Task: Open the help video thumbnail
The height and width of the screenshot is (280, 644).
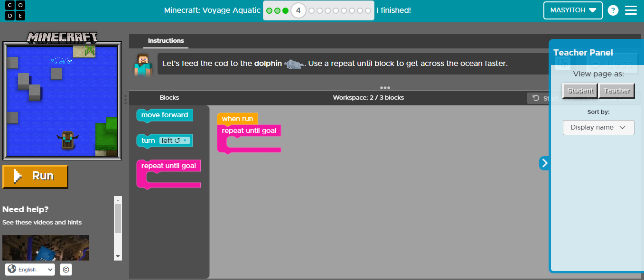Action: (46, 247)
